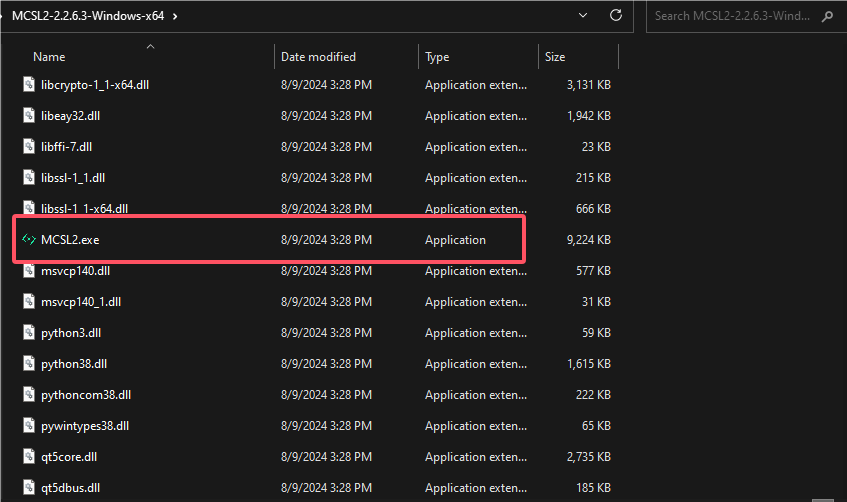Select the file name msvcp140_1.dll
Viewport: 847px width, 502px height.
(x=81, y=302)
